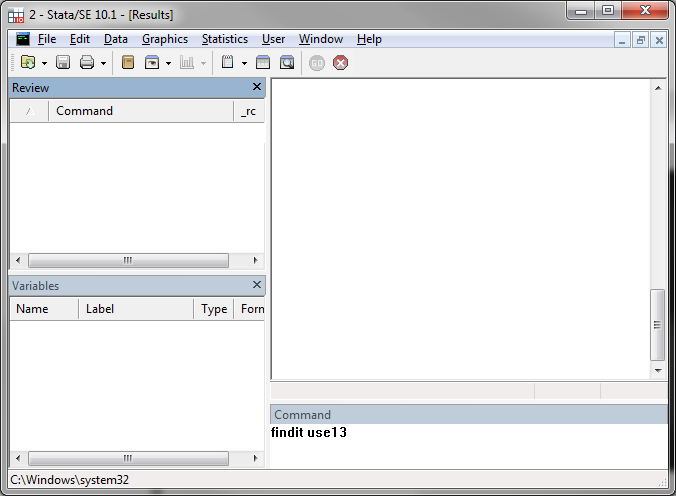Click the _rc column header in Review
Screen dimensions: 676x496
[x=249, y=111]
